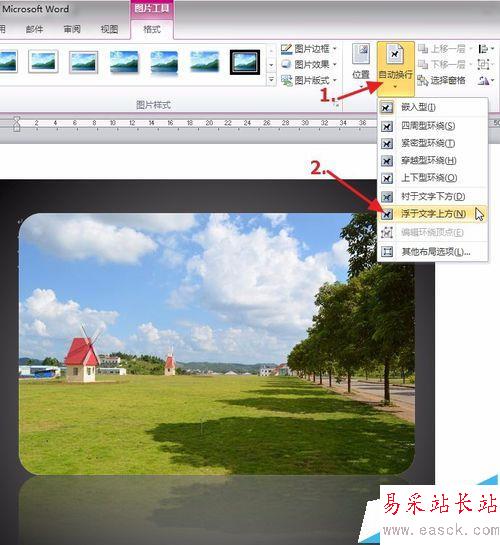Click 上移一层 bring forward button

pyautogui.click(x=445, y=49)
